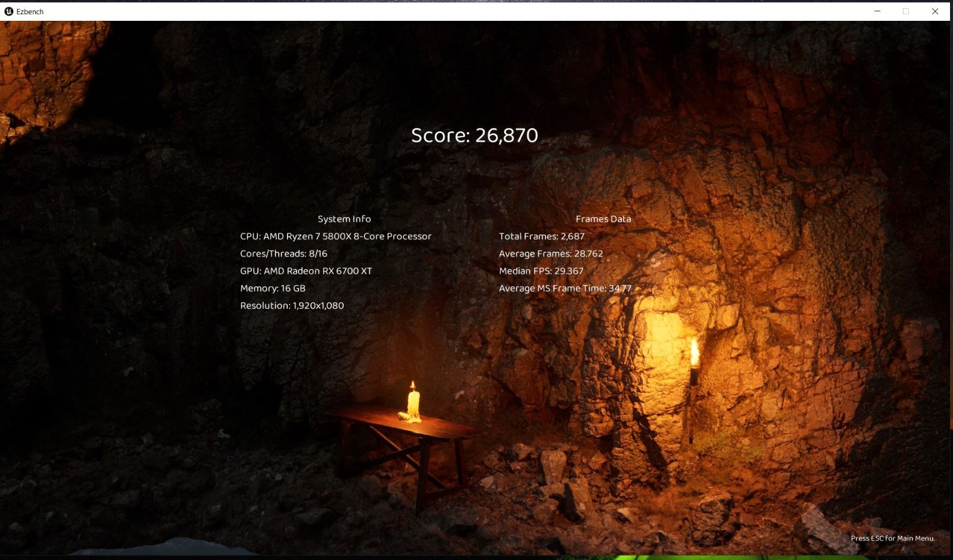Click the disabled maximize button

click(x=906, y=11)
